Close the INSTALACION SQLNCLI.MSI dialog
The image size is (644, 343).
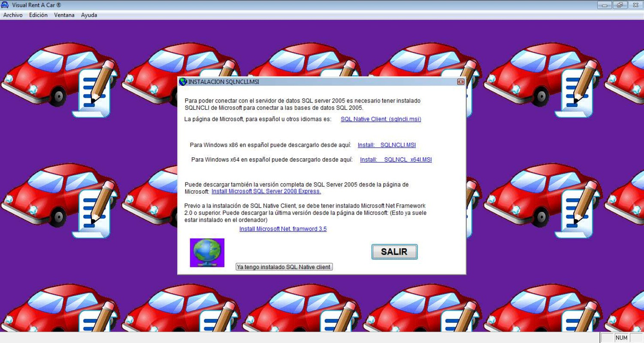tap(460, 81)
